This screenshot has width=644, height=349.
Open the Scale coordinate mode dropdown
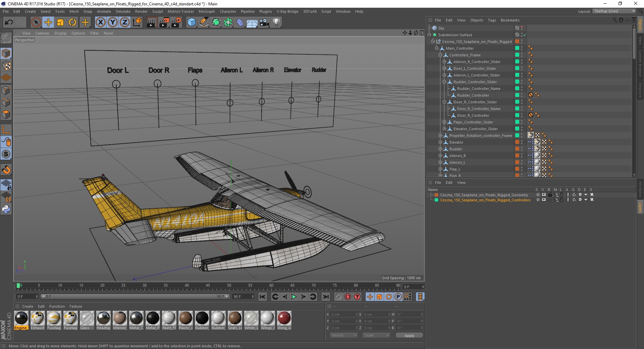376,335
